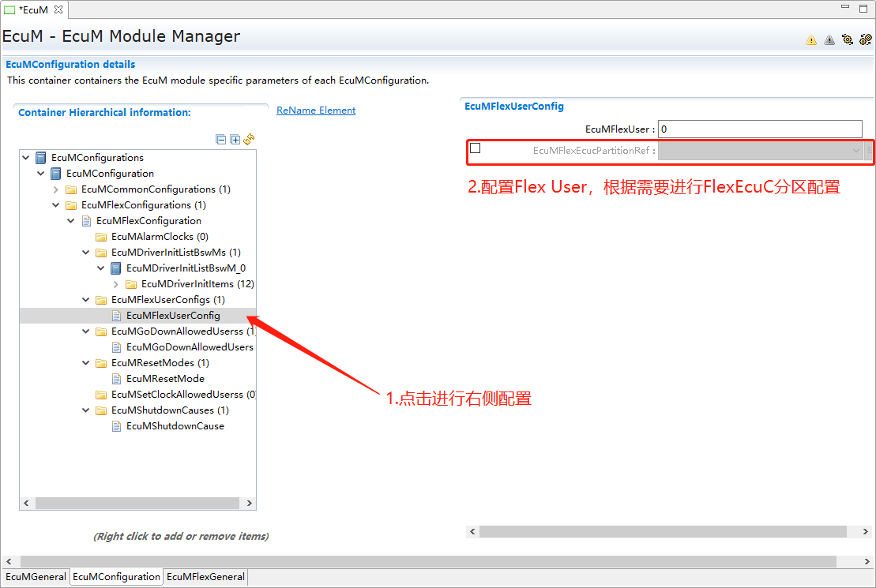876x588 pixels.
Task: Click the gray warning triangle icon
Action: [x=829, y=40]
